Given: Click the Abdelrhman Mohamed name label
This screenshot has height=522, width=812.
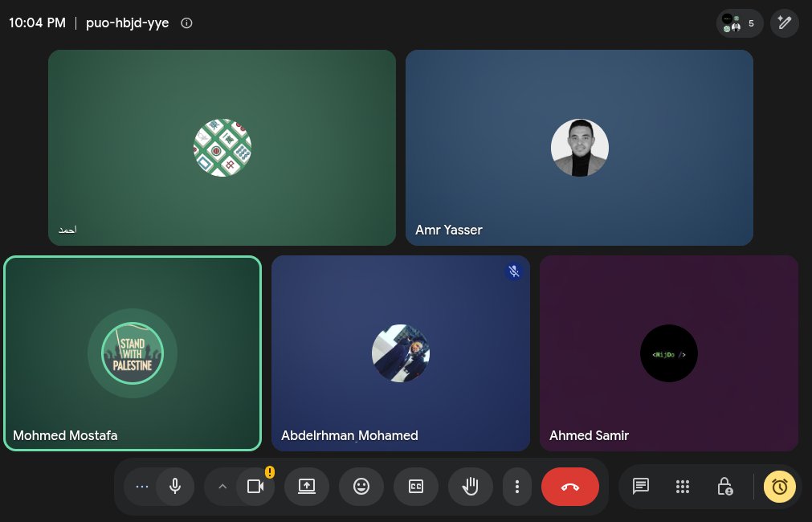Looking at the screenshot, I should point(349,435).
